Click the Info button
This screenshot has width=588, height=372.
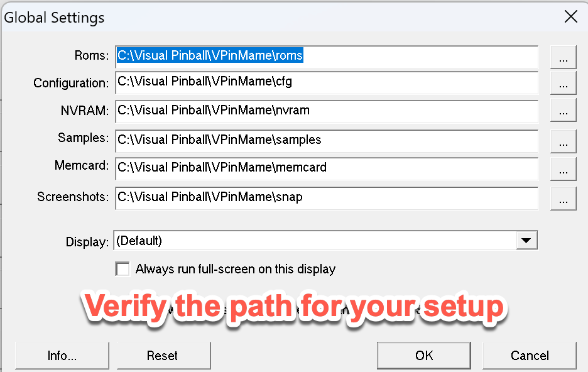pos(62,355)
